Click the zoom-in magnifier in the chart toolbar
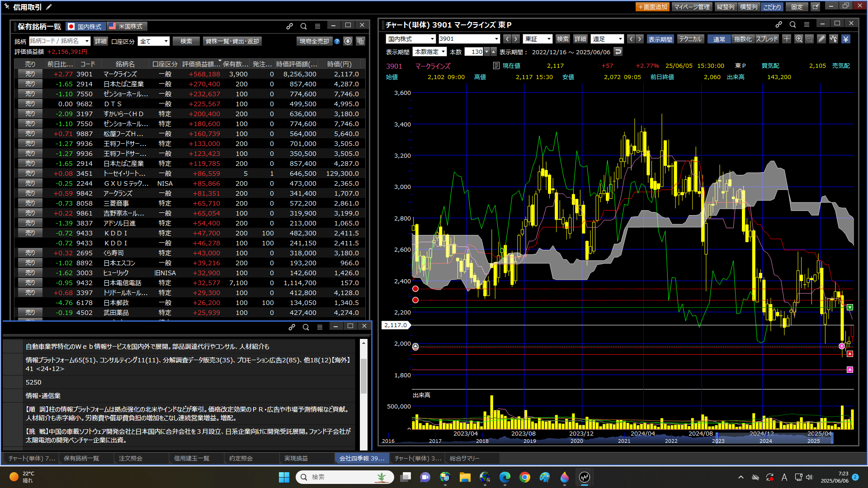Screen dimensions: 868x488 (x=799, y=39)
